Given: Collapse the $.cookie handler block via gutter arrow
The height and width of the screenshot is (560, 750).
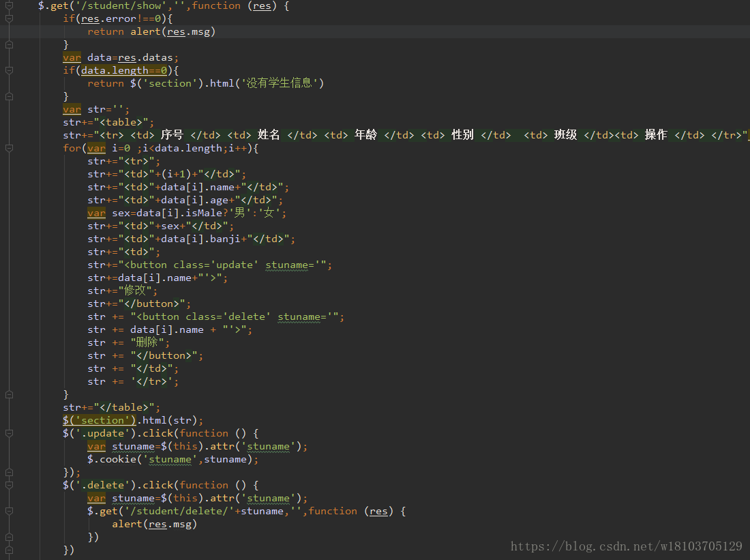Looking at the screenshot, I should click(8, 433).
